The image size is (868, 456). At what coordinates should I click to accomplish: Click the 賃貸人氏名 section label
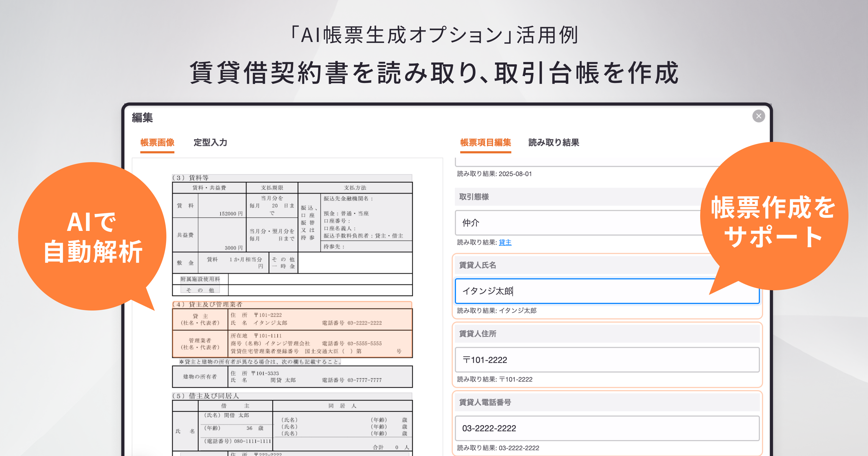477,265
